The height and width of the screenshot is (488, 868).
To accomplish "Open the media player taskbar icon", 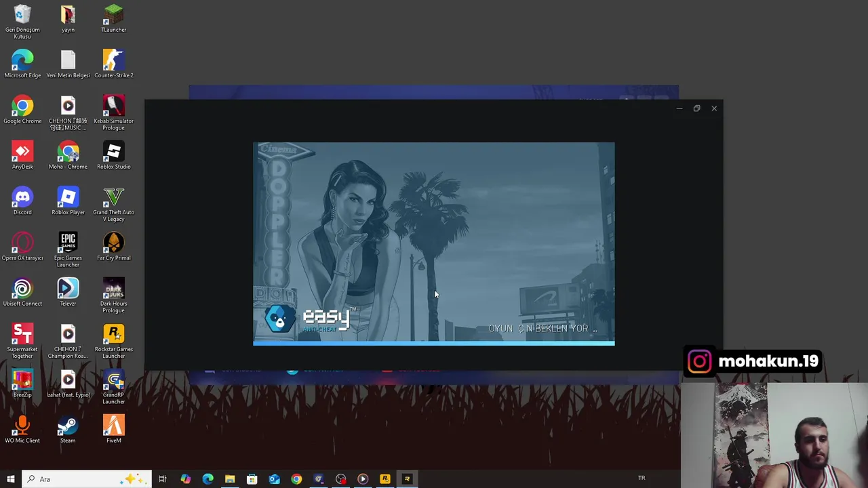I will [x=363, y=479].
